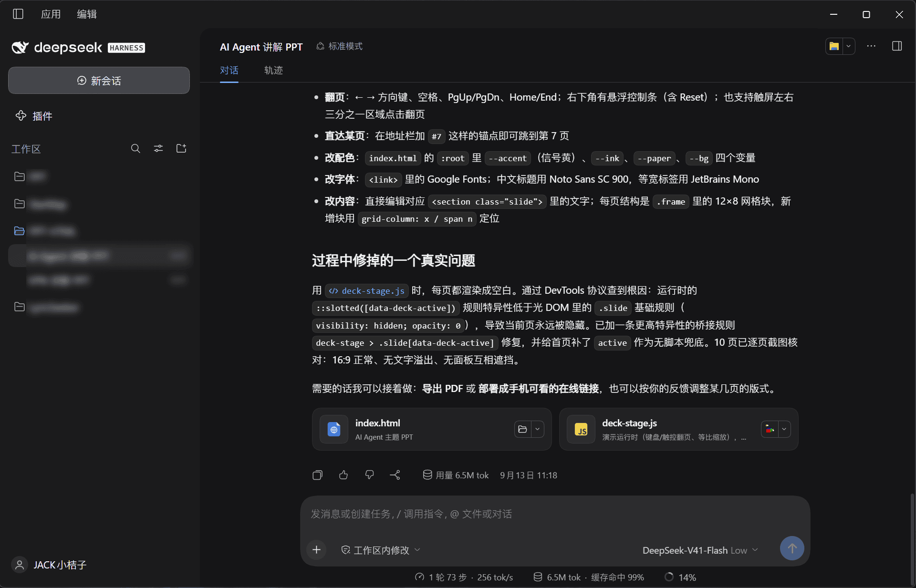916x588 pixels.
Task: Toggle the right side panel
Action: pyautogui.click(x=897, y=46)
